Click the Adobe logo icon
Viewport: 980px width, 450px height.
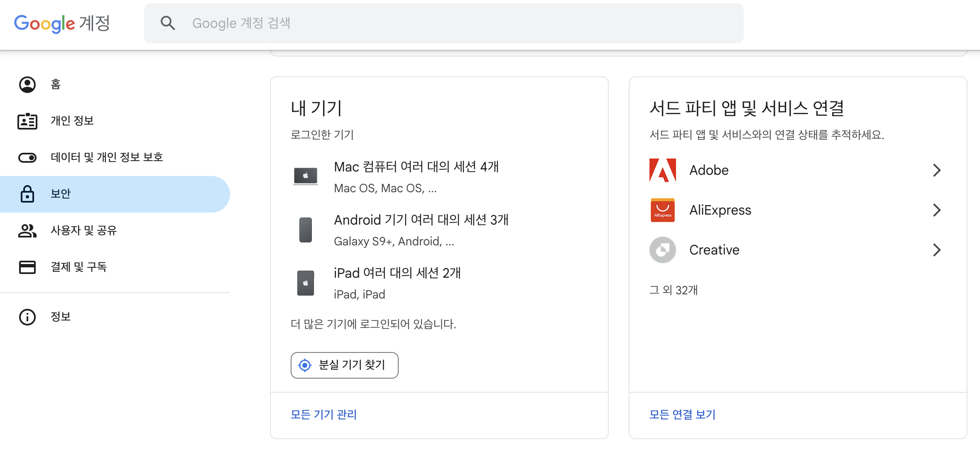click(662, 170)
